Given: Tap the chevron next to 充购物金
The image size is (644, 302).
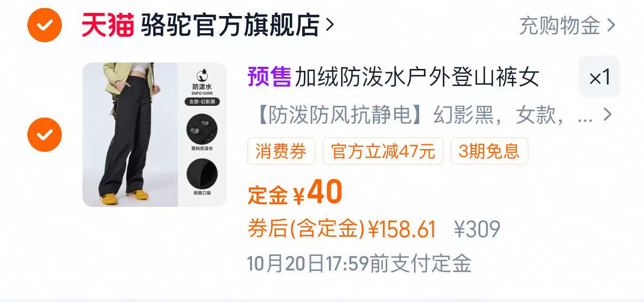Looking at the screenshot, I should click(x=611, y=25).
